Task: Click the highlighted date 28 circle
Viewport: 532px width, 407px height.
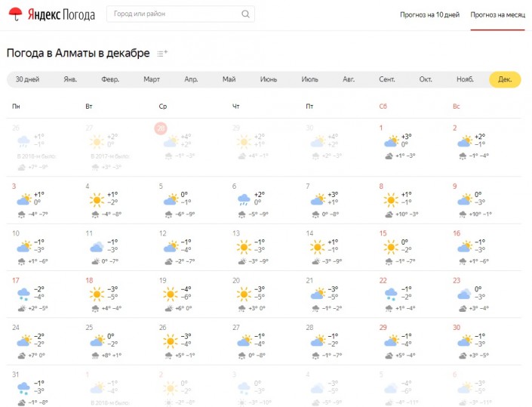Action: (160, 128)
